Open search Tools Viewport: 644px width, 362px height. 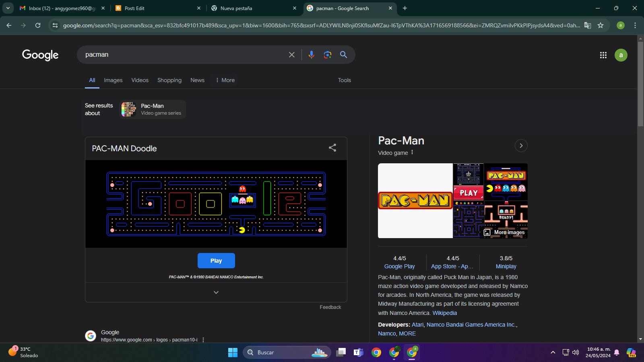point(345,80)
